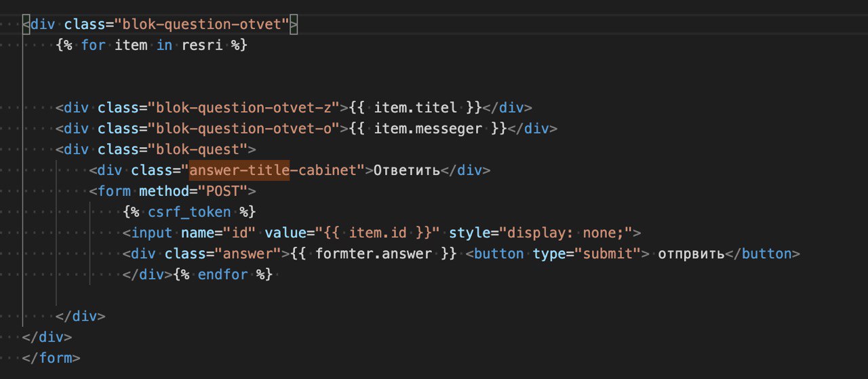Click the "blok-question-otvet-o" class string

pos(243,129)
